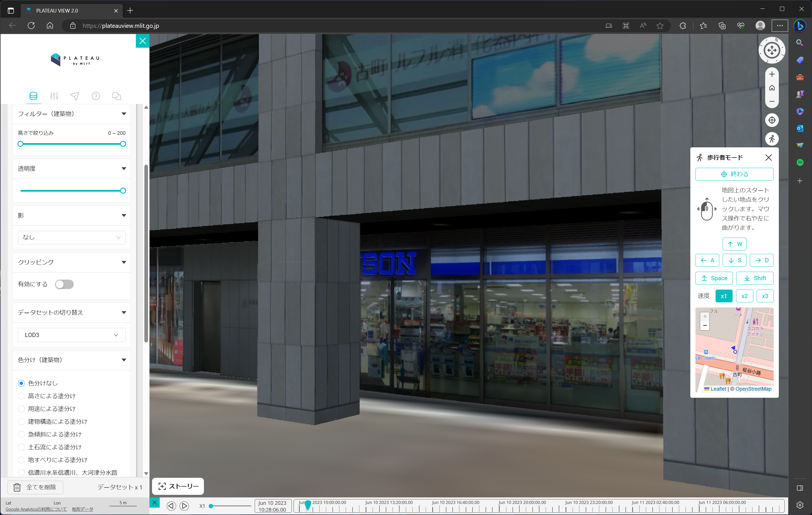The height and width of the screenshot is (515, 812).
Task: Open the 影 なし dropdown
Action: point(71,237)
